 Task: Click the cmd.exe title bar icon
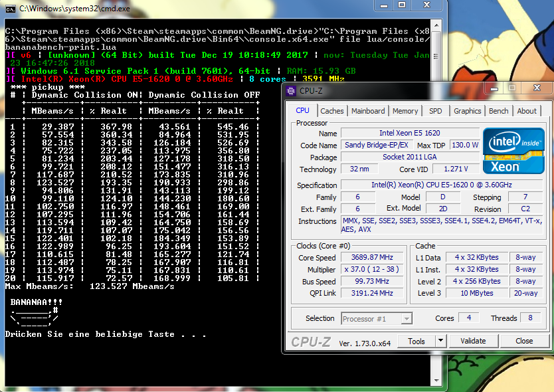(11, 9)
